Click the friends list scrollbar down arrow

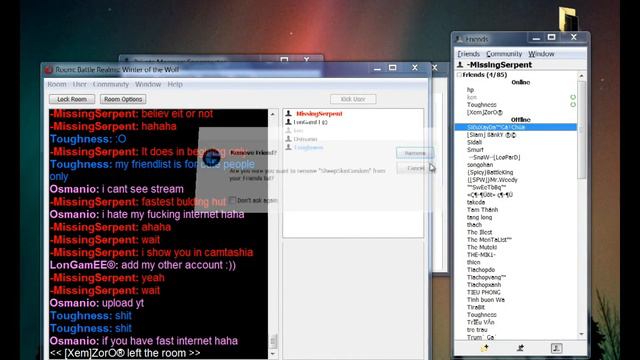tap(581, 334)
